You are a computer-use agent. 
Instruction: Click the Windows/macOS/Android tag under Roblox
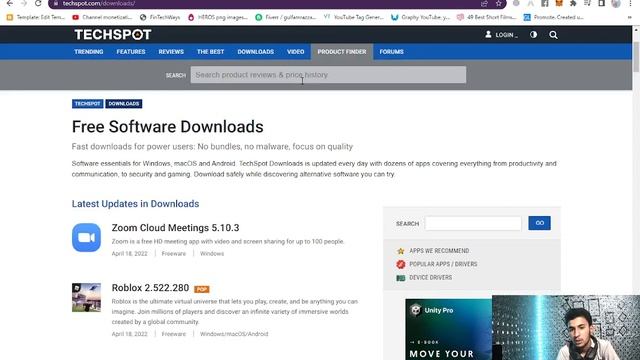click(234, 334)
